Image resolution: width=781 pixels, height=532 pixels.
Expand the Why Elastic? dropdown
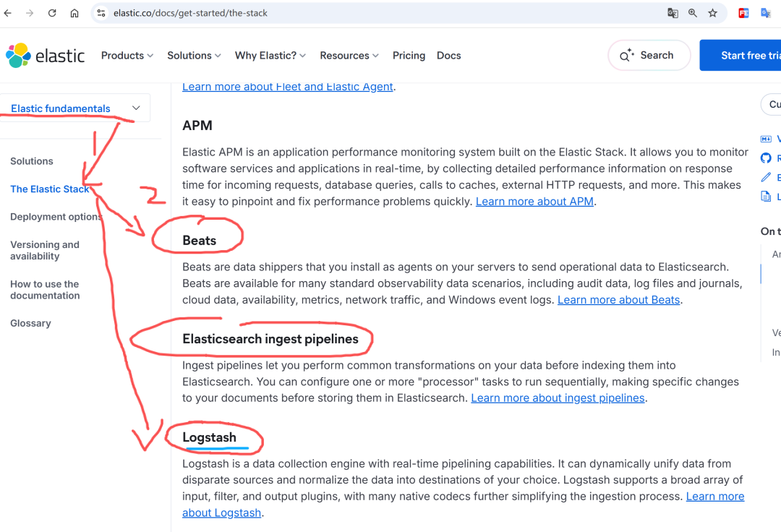[x=270, y=55]
